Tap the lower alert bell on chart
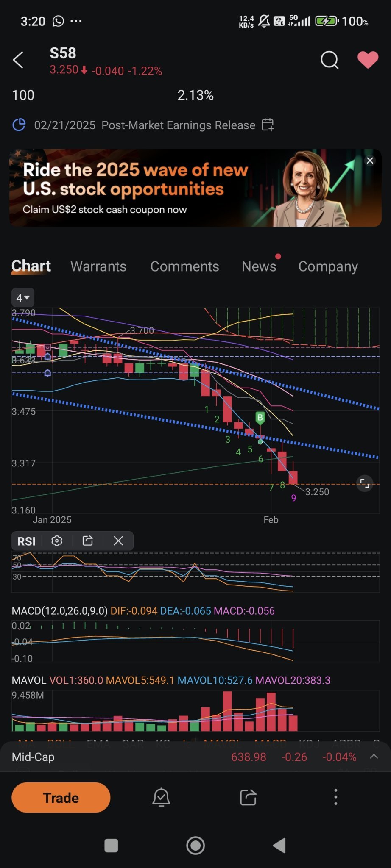The width and height of the screenshot is (391, 868). point(47,373)
